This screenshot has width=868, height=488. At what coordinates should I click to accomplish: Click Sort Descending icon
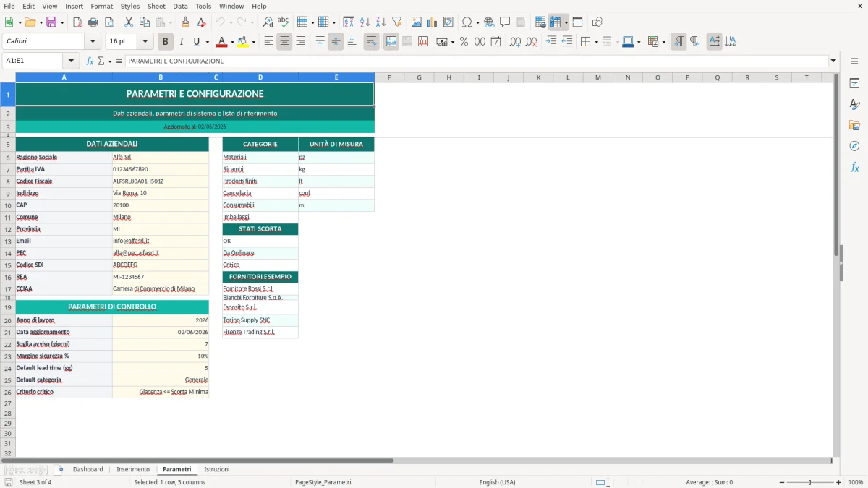click(381, 22)
